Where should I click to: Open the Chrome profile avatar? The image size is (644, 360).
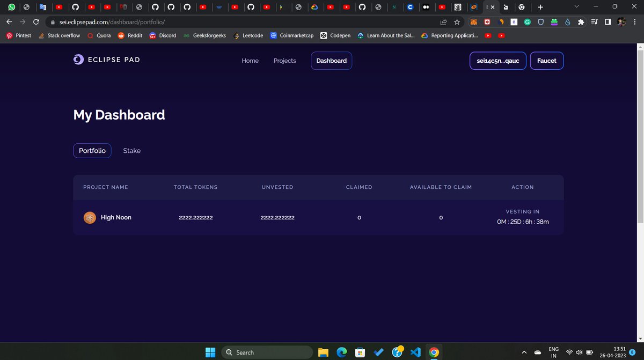[x=621, y=22]
